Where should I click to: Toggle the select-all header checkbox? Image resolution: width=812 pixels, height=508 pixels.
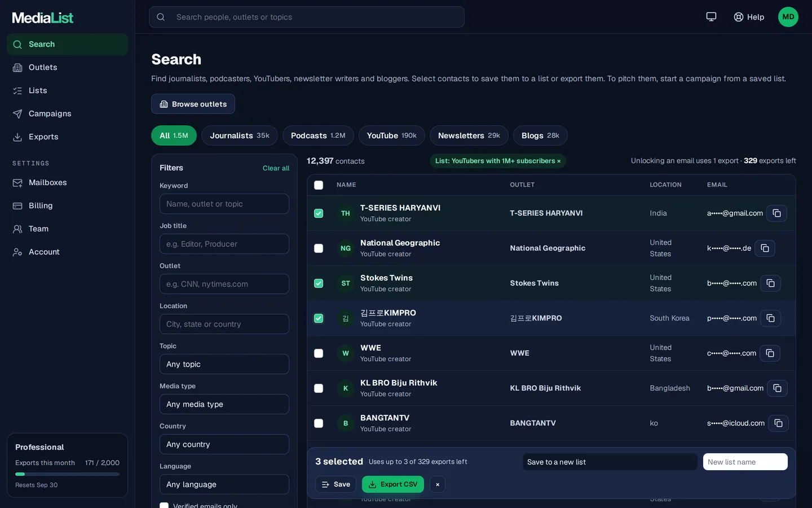coord(319,185)
